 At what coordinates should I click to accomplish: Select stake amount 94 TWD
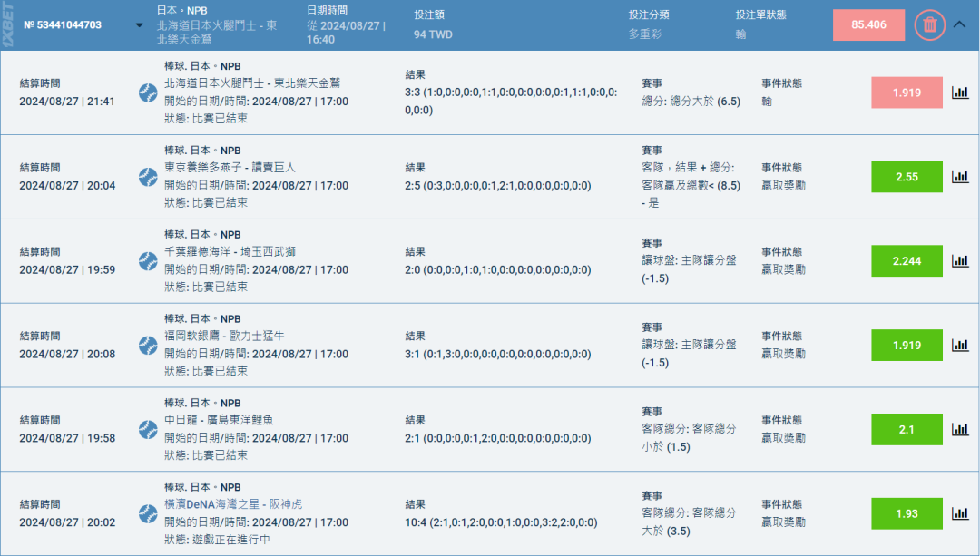tap(433, 34)
